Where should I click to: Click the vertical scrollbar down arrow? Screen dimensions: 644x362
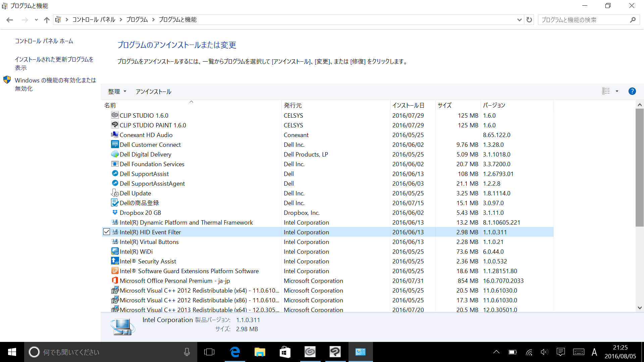click(x=640, y=308)
